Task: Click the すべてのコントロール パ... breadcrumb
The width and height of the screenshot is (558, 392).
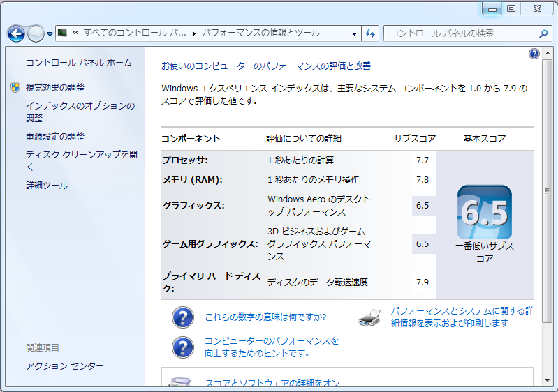Action: pyautogui.click(x=135, y=33)
